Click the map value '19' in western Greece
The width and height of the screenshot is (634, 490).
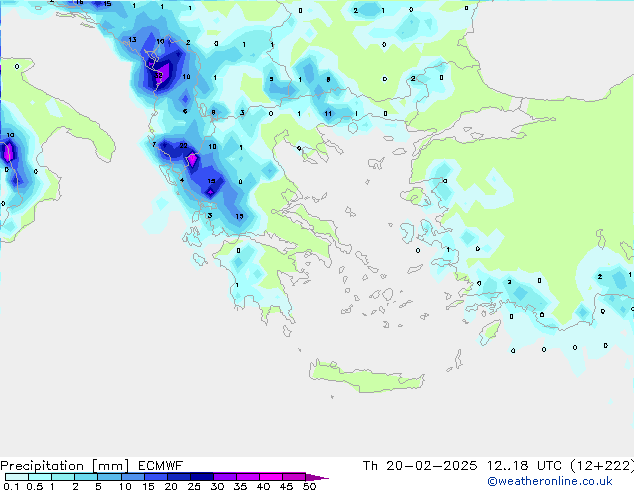211,181
